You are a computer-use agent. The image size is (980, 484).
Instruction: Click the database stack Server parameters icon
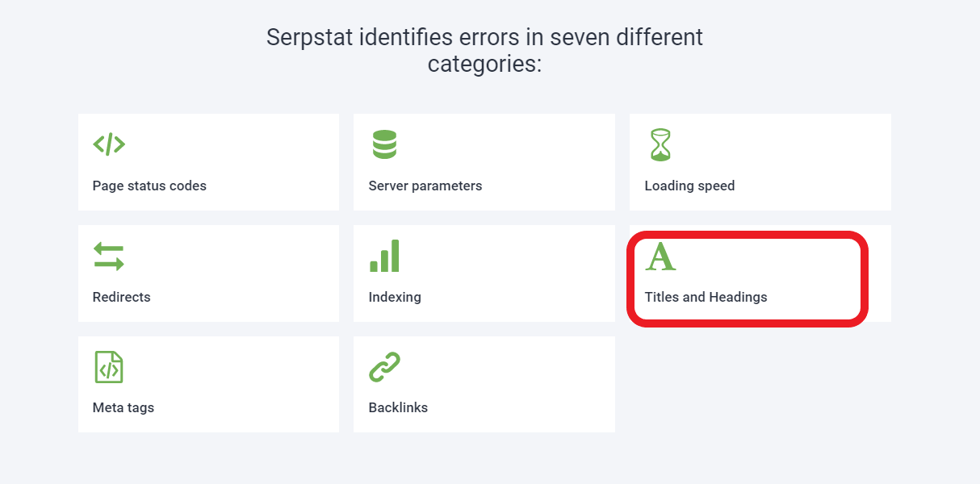point(384,144)
